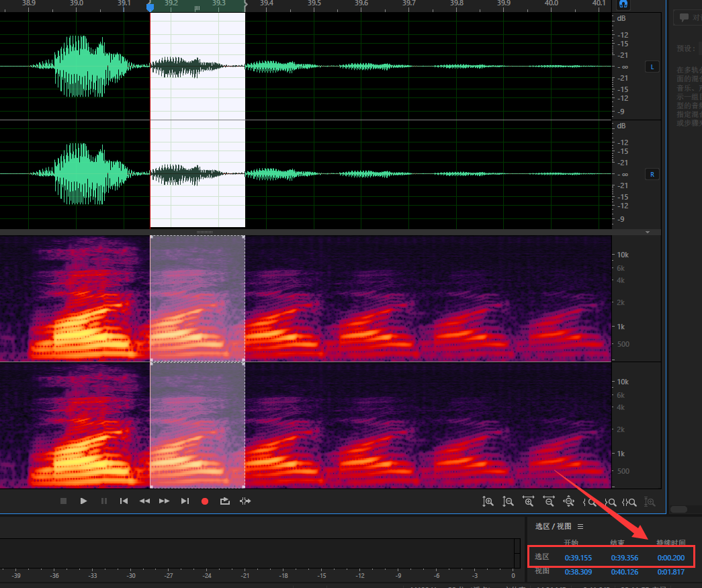Edit selection end time 0:39.356
The width and height of the screenshot is (702, 588).
[x=625, y=558]
